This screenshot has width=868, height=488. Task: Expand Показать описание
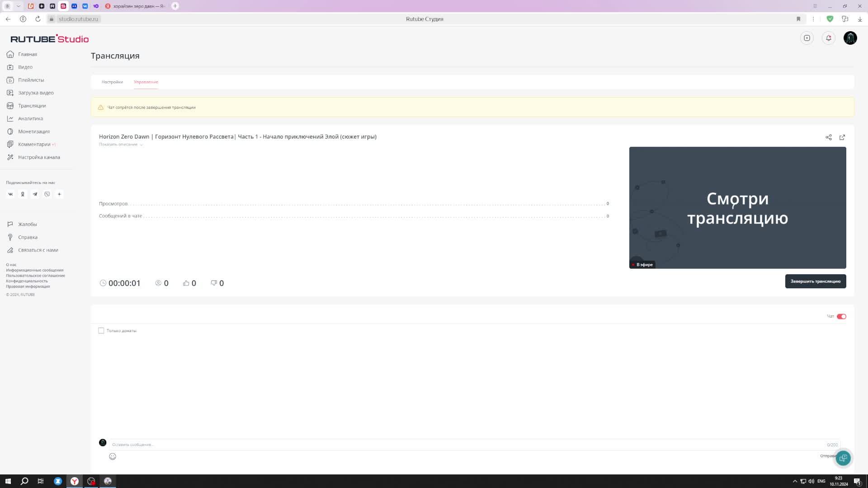[x=121, y=145]
